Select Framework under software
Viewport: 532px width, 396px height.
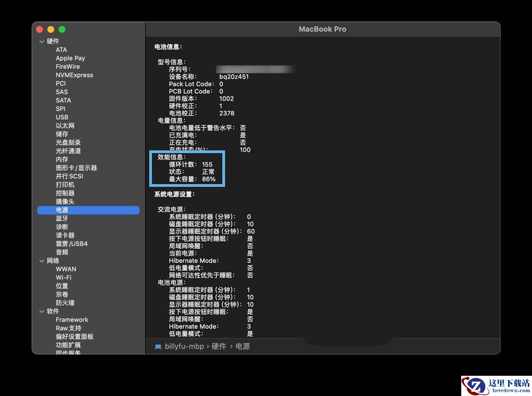[x=72, y=320]
